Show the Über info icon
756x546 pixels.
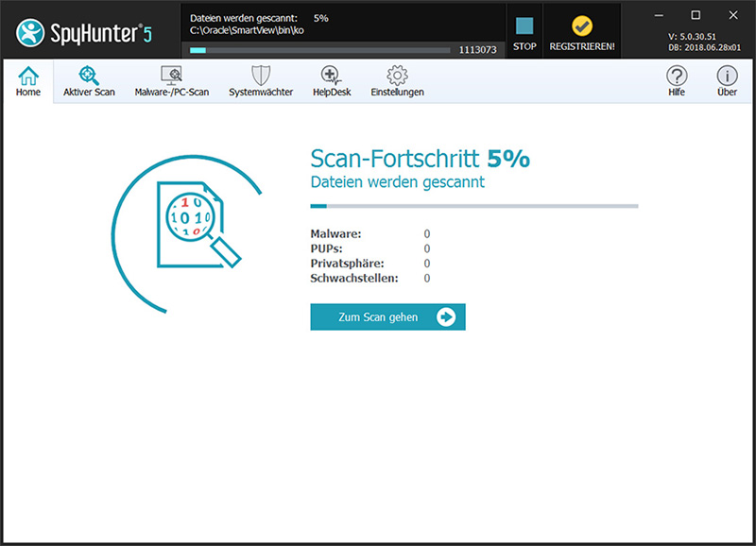click(x=727, y=81)
